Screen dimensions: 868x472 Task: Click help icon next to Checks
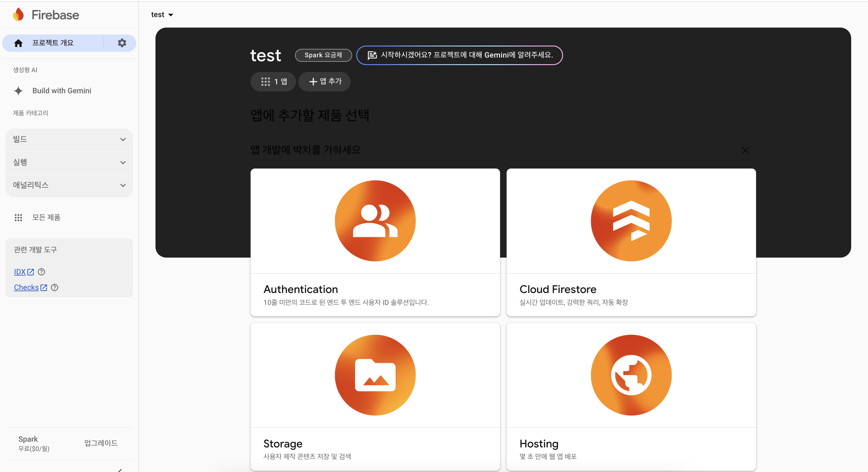(55, 288)
